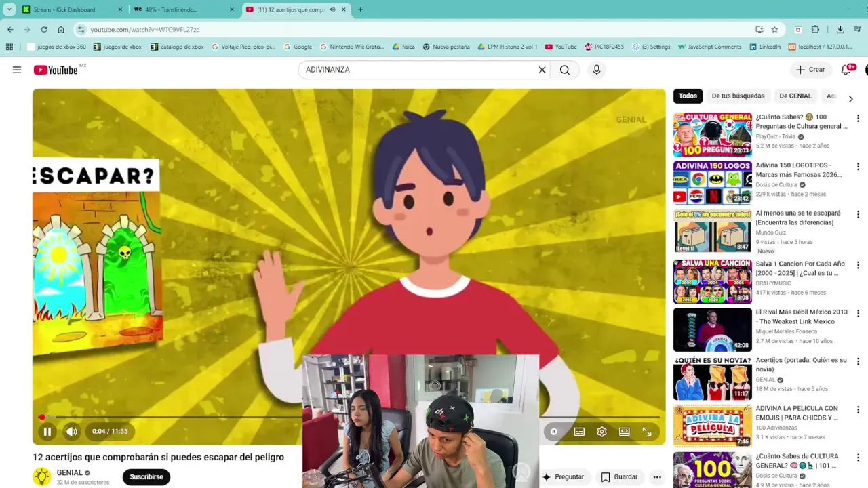Image resolution: width=868 pixels, height=488 pixels.
Task: Open browser extensions puzzle icon
Action: coord(815,30)
